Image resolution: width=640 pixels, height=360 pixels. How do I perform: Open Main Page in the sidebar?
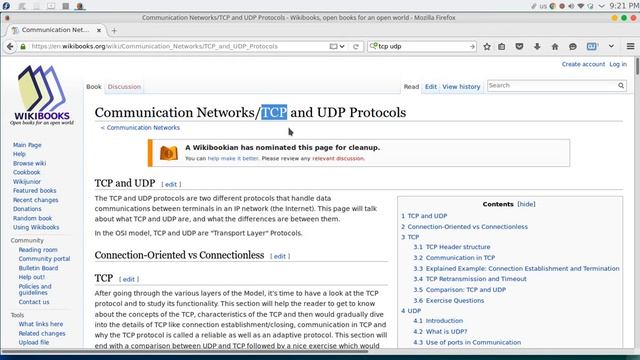27,145
